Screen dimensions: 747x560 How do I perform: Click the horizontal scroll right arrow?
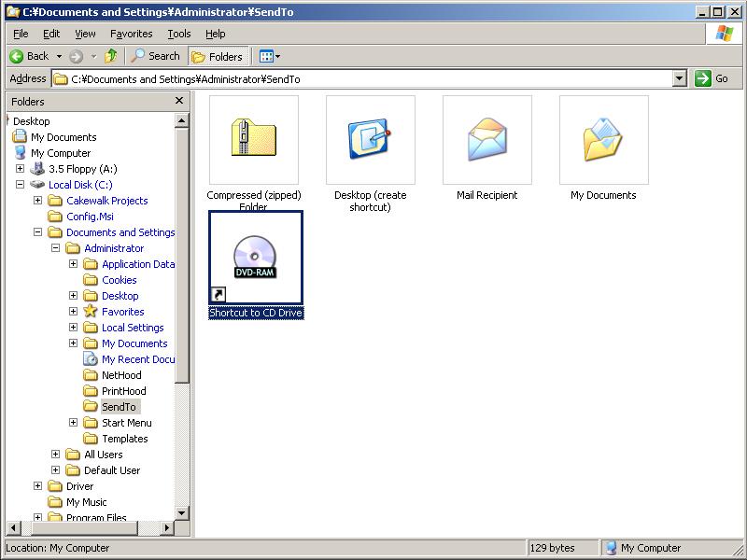(167, 527)
